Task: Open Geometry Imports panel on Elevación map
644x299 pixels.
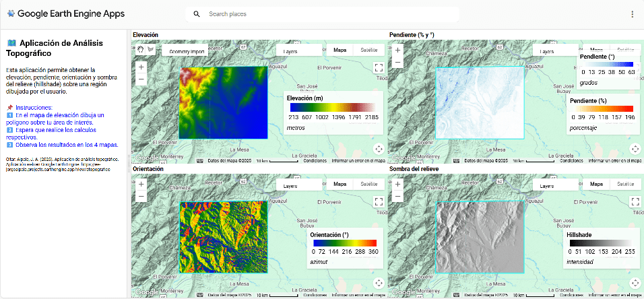Action: click(187, 51)
